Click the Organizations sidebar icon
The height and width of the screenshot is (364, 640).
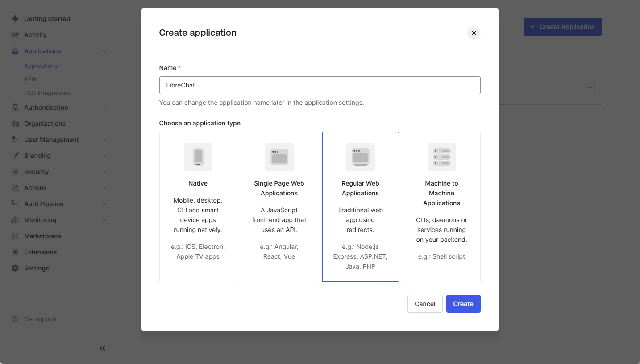coord(16,124)
